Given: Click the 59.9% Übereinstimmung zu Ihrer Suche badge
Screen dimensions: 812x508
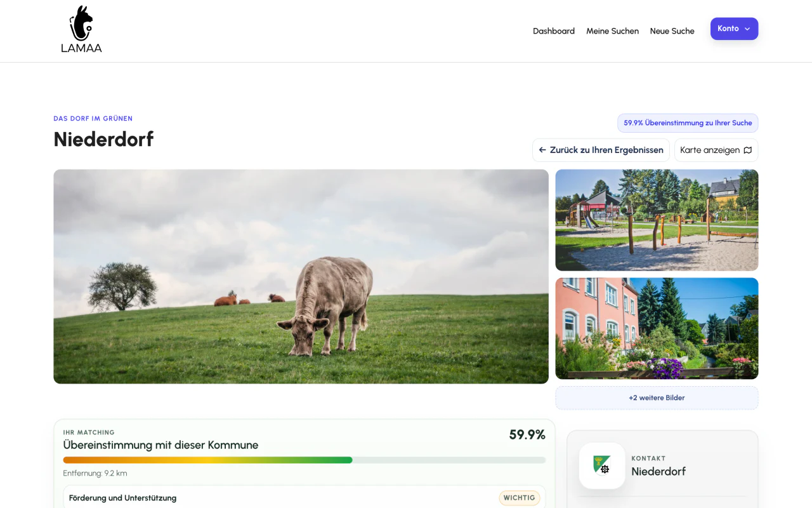Looking at the screenshot, I should point(688,123).
